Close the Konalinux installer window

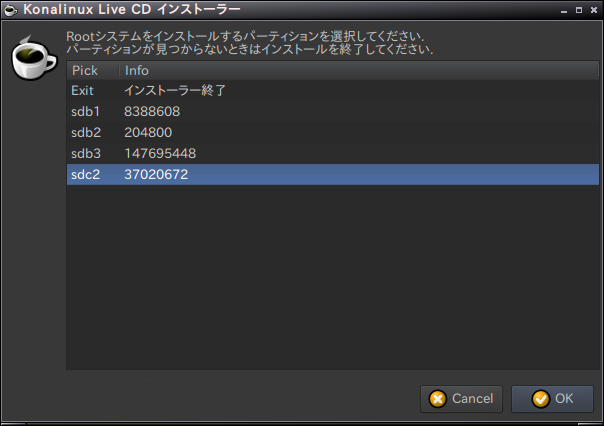[594, 10]
